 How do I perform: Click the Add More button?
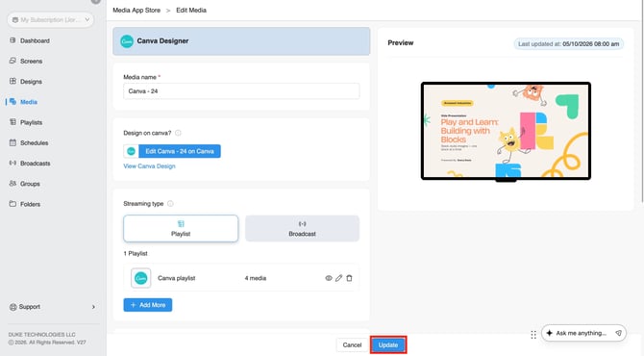click(148, 305)
